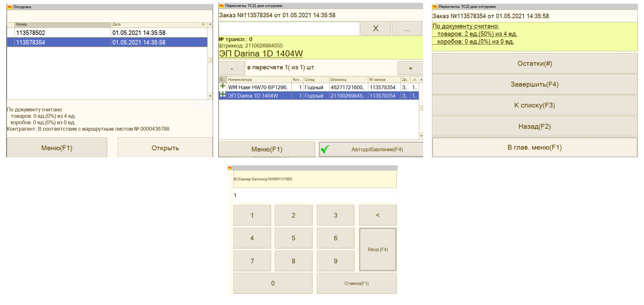This screenshot has width=644, height=305.
Task: Open Остатки(#) menu item
Action: tap(535, 64)
